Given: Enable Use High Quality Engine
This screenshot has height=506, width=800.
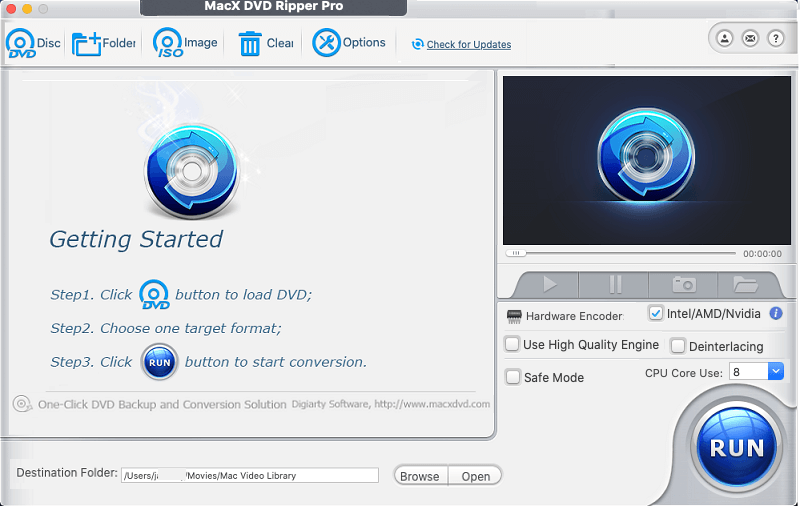Looking at the screenshot, I should coord(512,344).
